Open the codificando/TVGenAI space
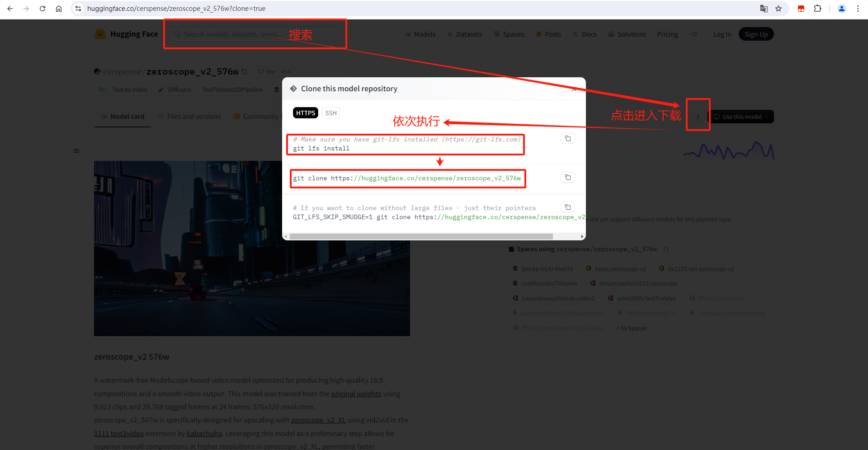 coord(545,283)
